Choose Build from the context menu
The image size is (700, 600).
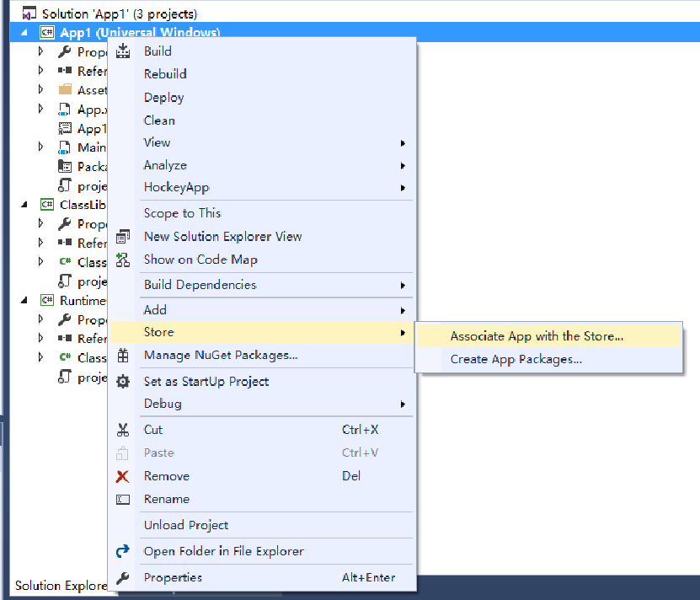pyautogui.click(x=264, y=51)
